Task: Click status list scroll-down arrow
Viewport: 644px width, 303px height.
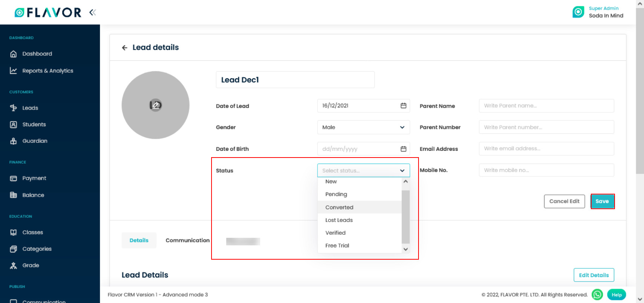Action: coord(406,249)
